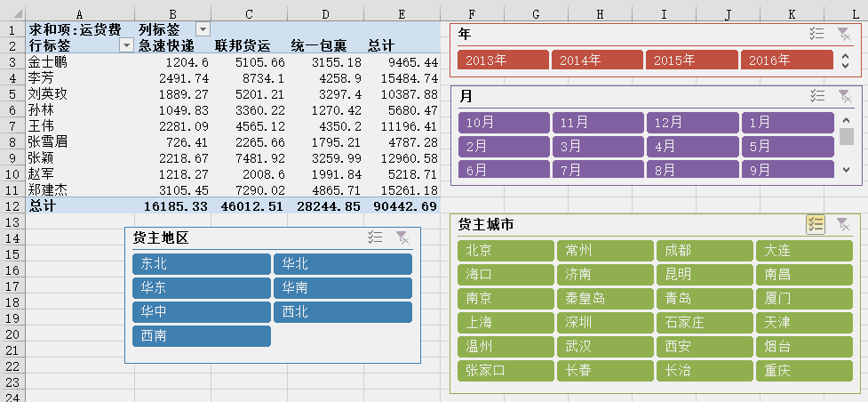Select the 总计 grand total cell 90442.69

[x=403, y=205]
